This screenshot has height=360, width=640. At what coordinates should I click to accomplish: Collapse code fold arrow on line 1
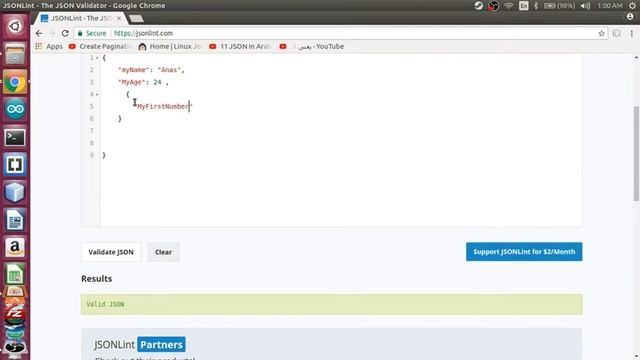click(x=97, y=58)
